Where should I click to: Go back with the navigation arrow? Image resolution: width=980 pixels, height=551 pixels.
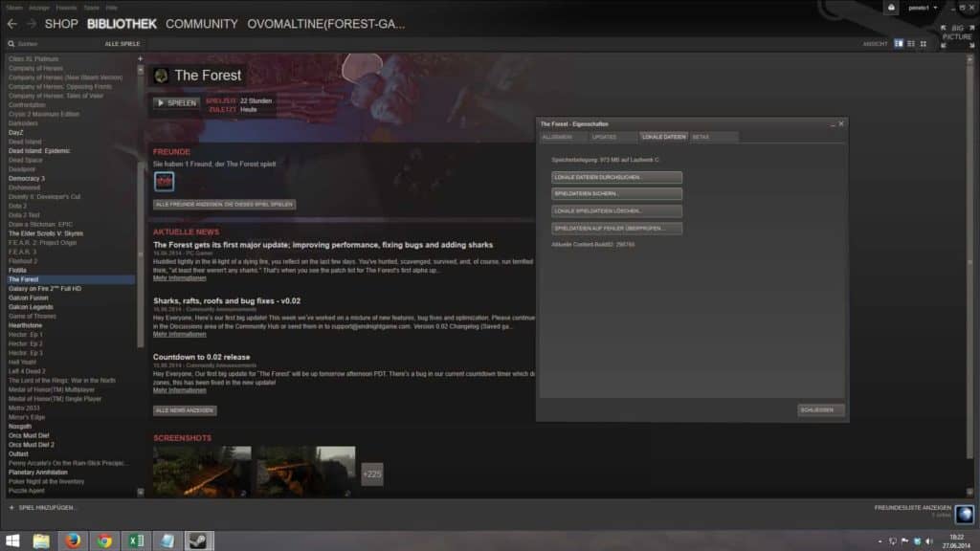[12, 24]
